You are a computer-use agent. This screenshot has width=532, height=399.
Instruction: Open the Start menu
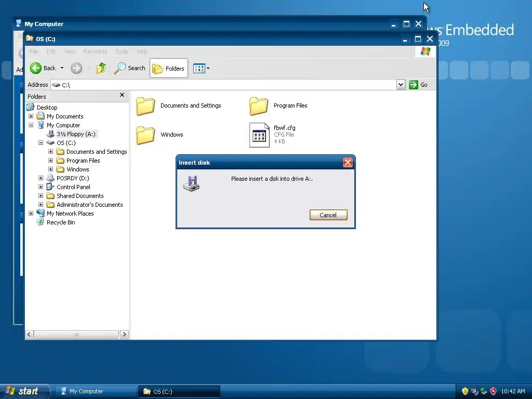coord(24,391)
